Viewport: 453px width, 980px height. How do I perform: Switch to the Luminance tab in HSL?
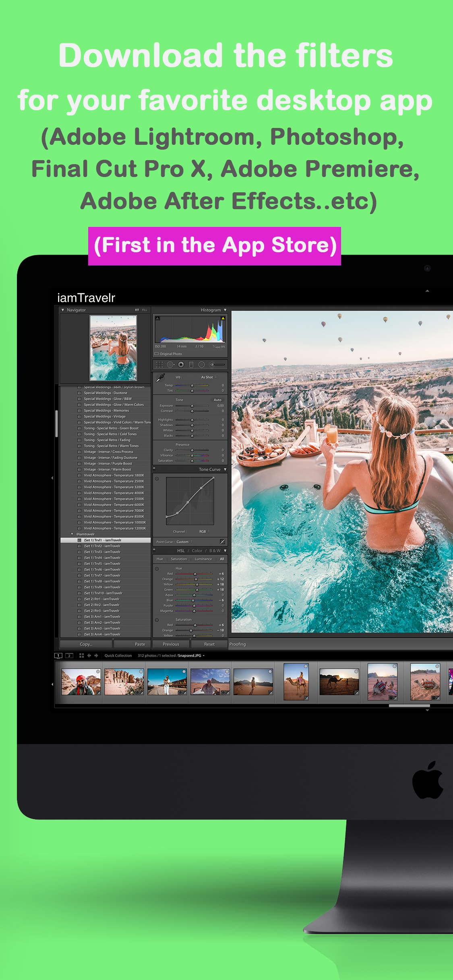tap(203, 559)
